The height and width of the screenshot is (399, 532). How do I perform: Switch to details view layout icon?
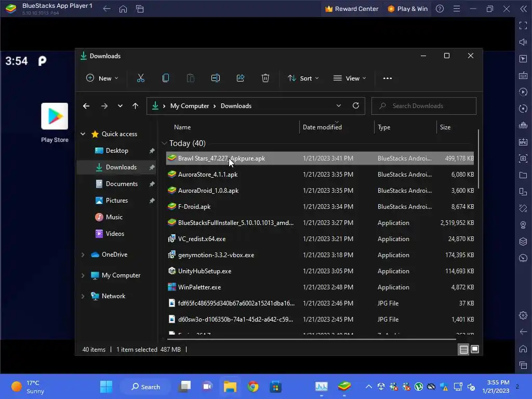[463, 349]
